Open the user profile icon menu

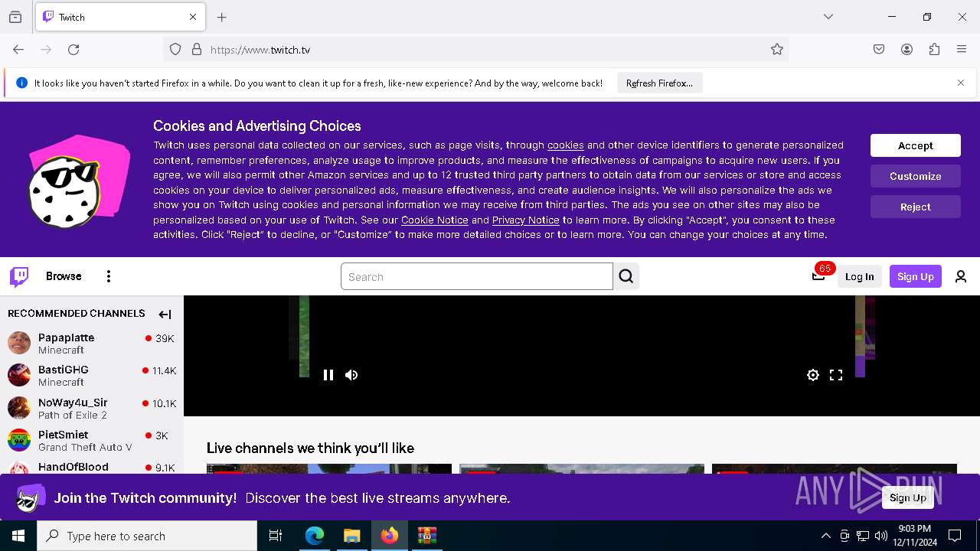click(961, 277)
